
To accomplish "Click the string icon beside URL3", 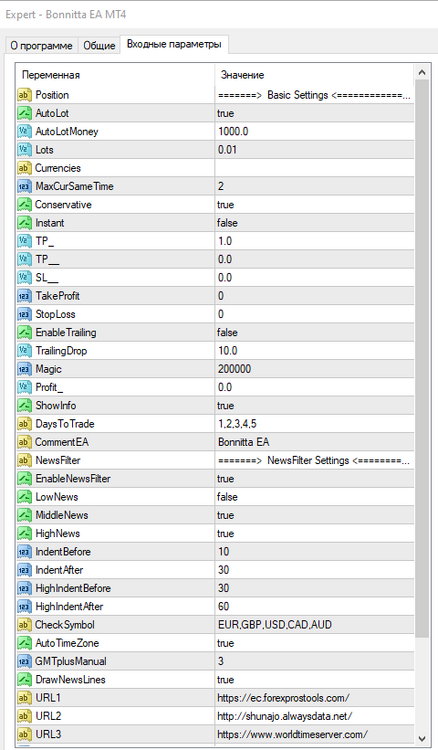I will pyautogui.click(x=24, y=734).
